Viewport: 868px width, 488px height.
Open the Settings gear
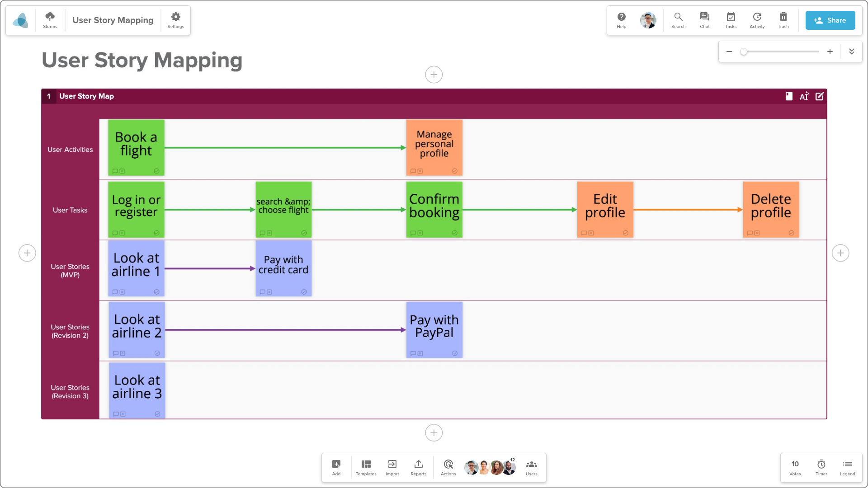coord(176,20)
